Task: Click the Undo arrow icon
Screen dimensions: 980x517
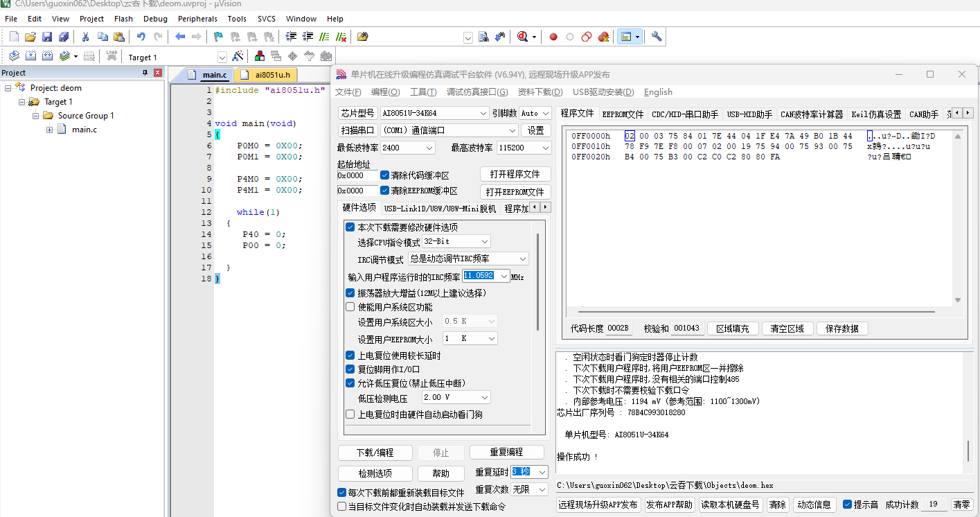Action: tap(141, 37)
